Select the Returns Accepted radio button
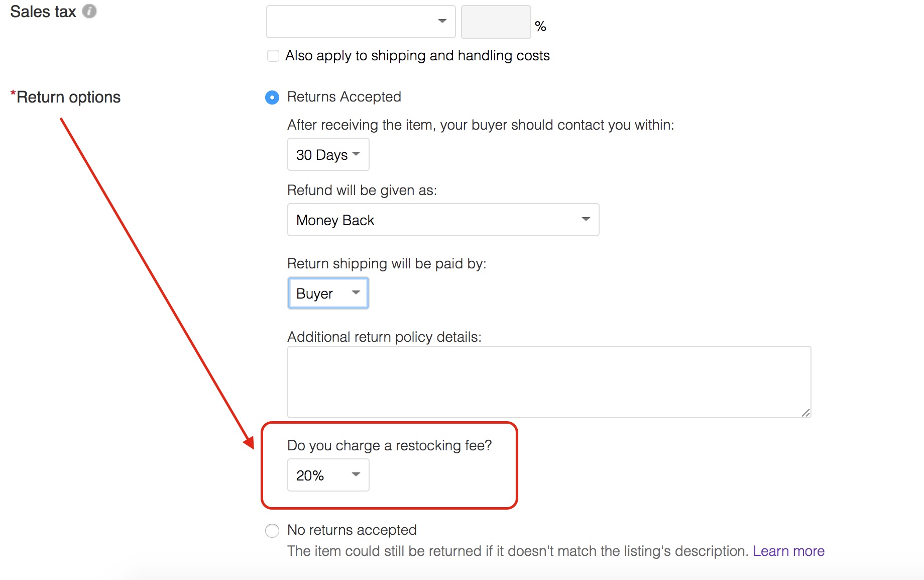 click(272, 97)
